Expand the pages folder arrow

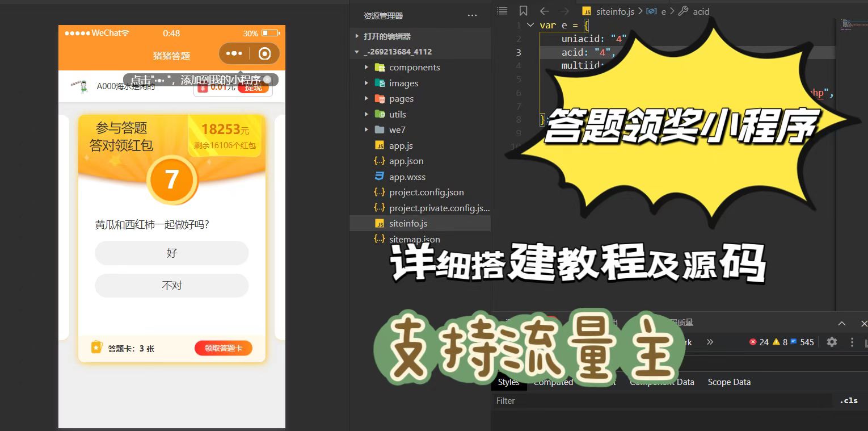pos(366,99)
